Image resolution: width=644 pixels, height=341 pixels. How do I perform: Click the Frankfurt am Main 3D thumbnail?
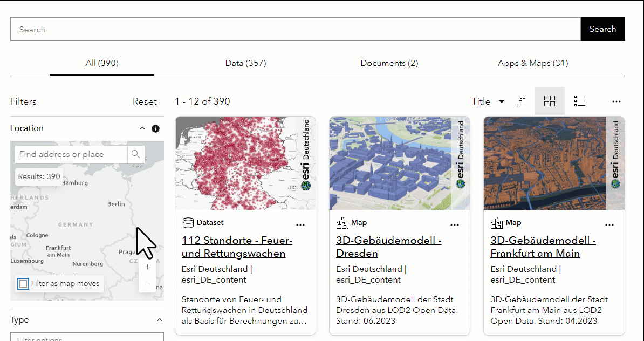click(x=554, y=163)
